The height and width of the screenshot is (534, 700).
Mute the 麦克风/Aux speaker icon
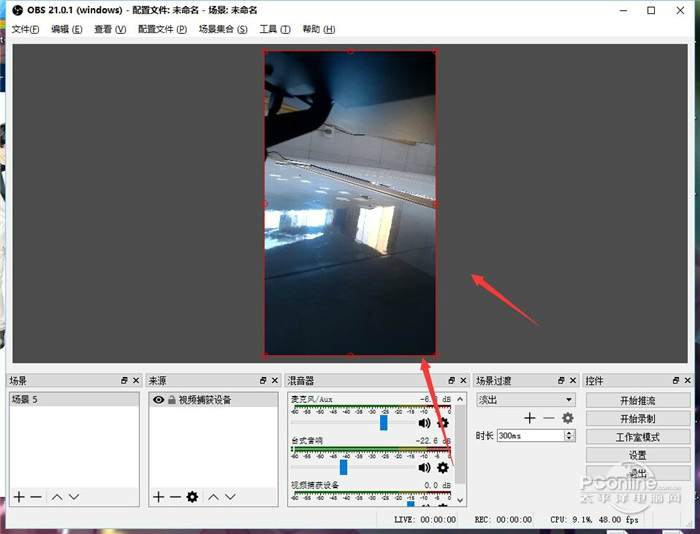[425, 423]
